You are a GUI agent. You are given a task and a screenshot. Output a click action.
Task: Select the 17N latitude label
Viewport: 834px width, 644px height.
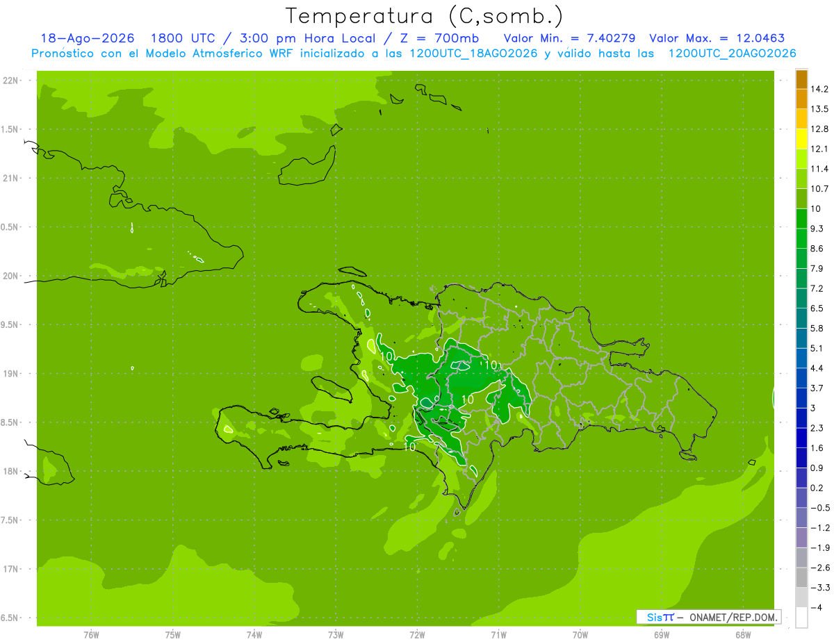point(12,569)
